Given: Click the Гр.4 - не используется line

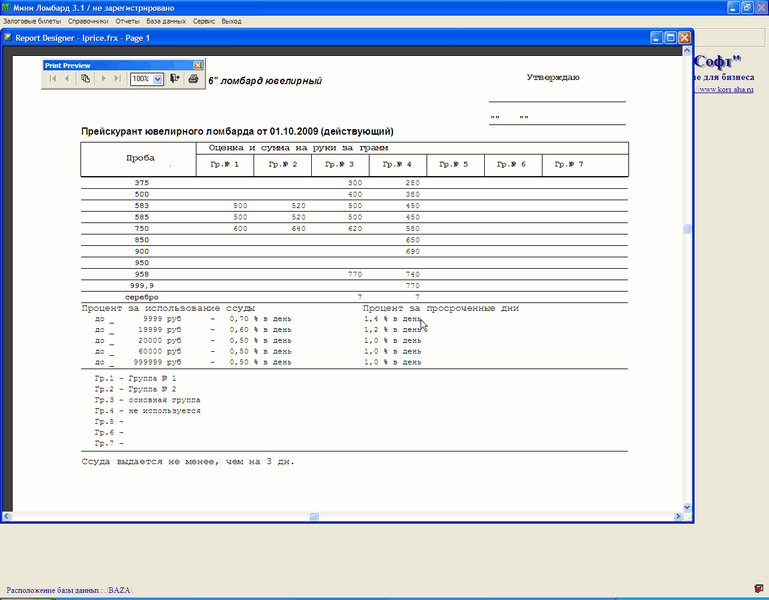Looking at the screenshot, I should pyautogui.click(x=148, y=411).
